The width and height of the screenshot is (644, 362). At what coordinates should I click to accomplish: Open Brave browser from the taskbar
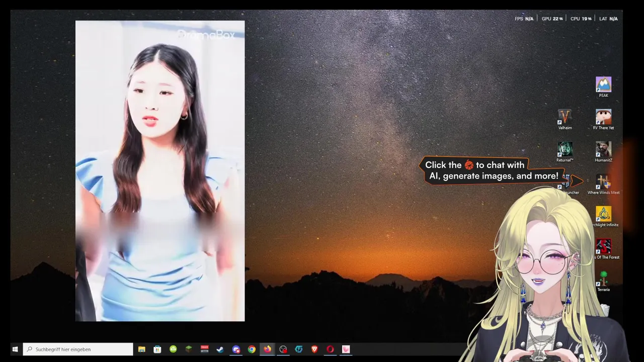click(x=314, y=349)
